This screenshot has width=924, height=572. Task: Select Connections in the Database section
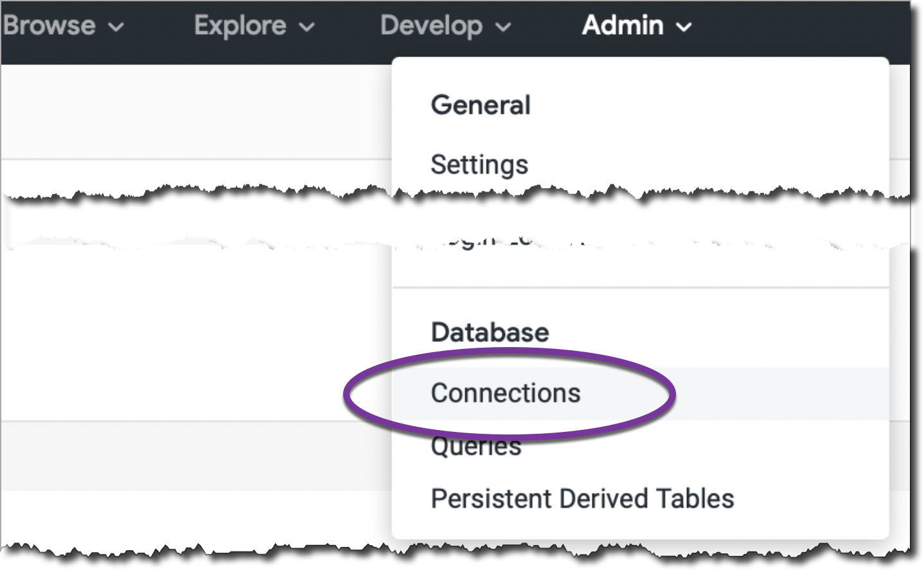[x=506, y=393]
